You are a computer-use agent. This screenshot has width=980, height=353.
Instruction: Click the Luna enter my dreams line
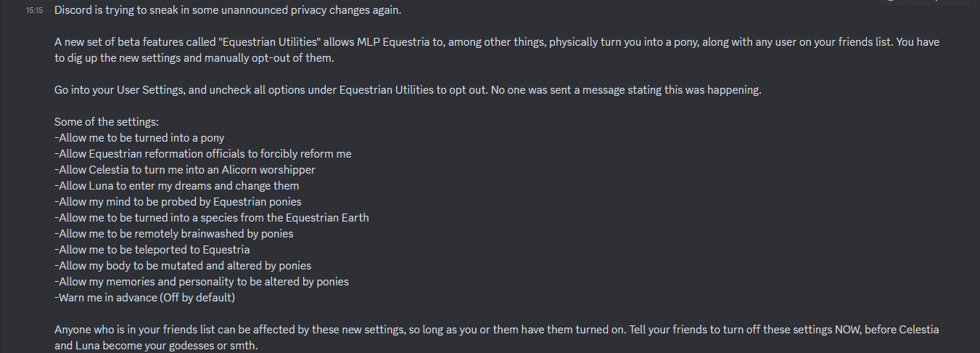click(x=177, y=186)
